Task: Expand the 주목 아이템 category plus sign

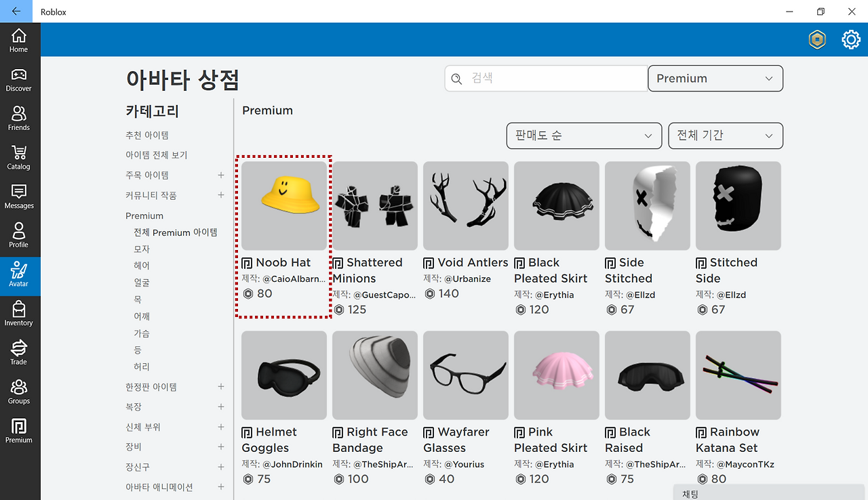Action: 220,175
